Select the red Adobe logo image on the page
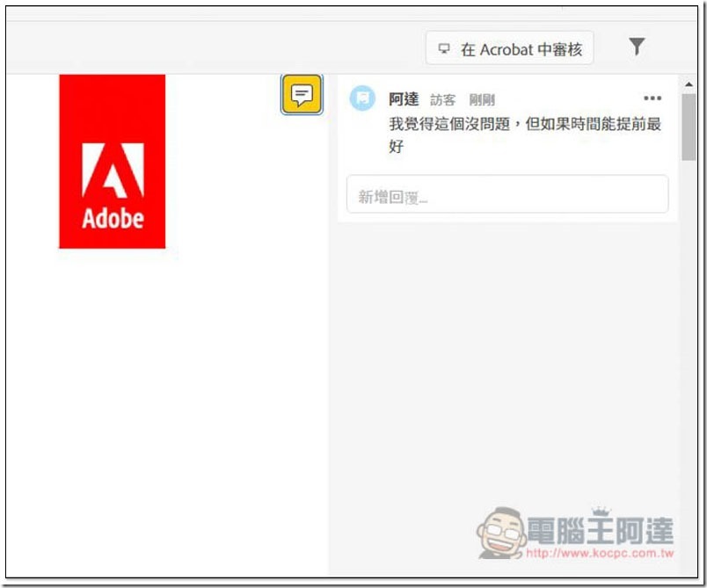The height and width of the screenshot is (588, 707). [x=113, y=162]
